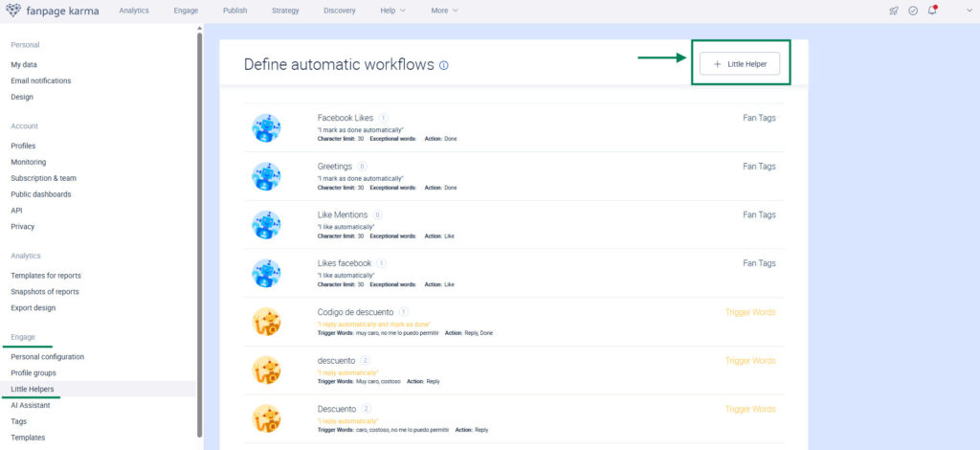The height and width of the screenshot is (450, 980).
Task: Click Fan Tags label on Like Mentions row
Action: [759, 214]
